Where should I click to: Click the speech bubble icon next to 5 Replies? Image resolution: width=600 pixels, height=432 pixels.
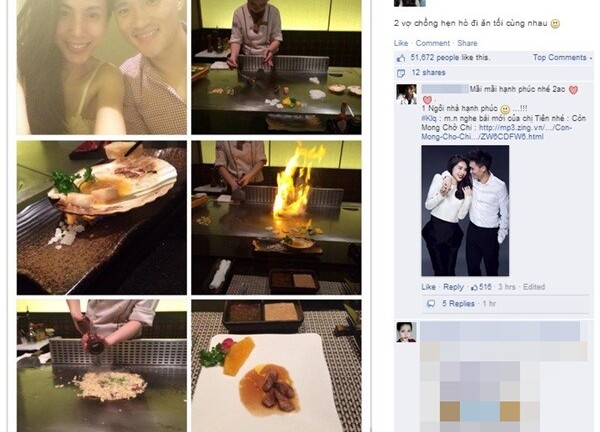click(x=431, y=304)
